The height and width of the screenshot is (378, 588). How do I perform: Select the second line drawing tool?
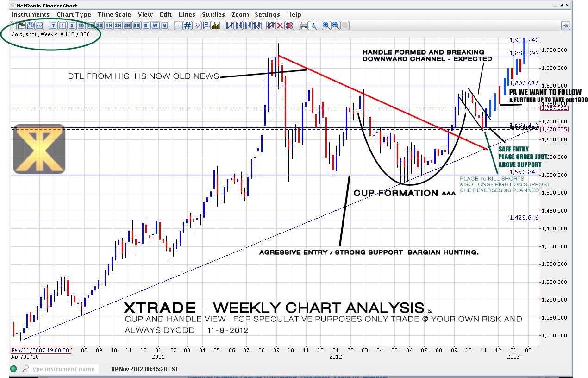(x=238, y=25)
